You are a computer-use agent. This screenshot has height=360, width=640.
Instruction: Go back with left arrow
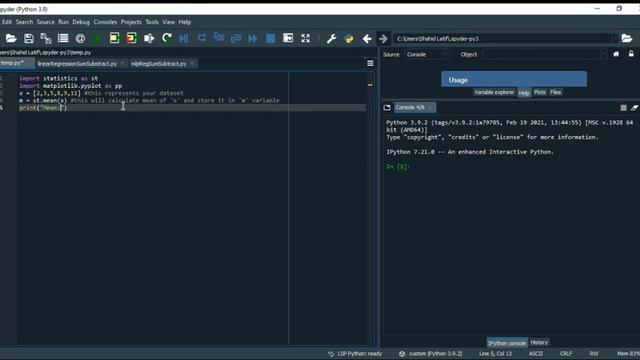367,38
